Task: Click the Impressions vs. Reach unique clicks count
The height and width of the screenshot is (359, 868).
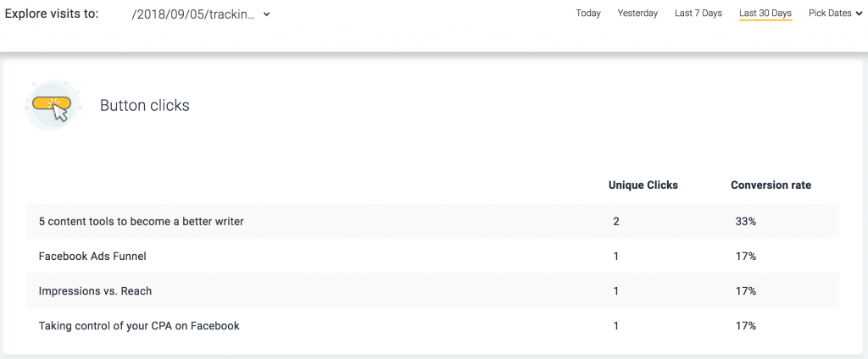Action: coord(616,291)
